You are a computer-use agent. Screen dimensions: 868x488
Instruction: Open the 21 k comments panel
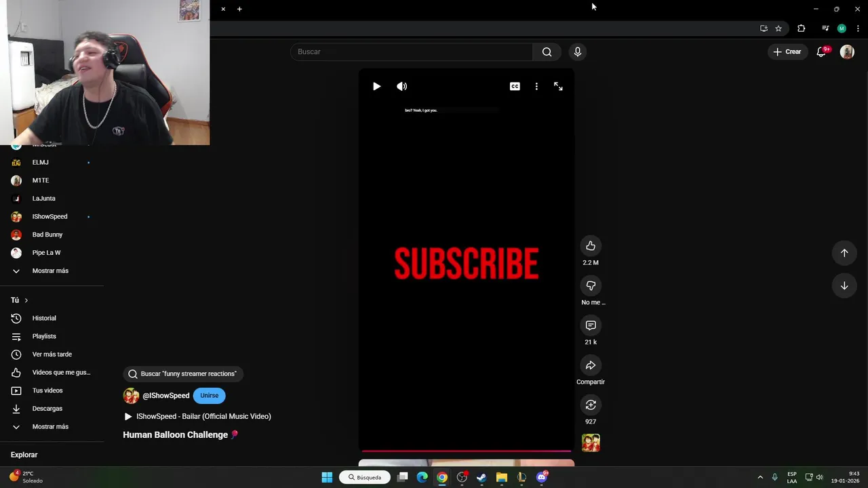(591, 325)
